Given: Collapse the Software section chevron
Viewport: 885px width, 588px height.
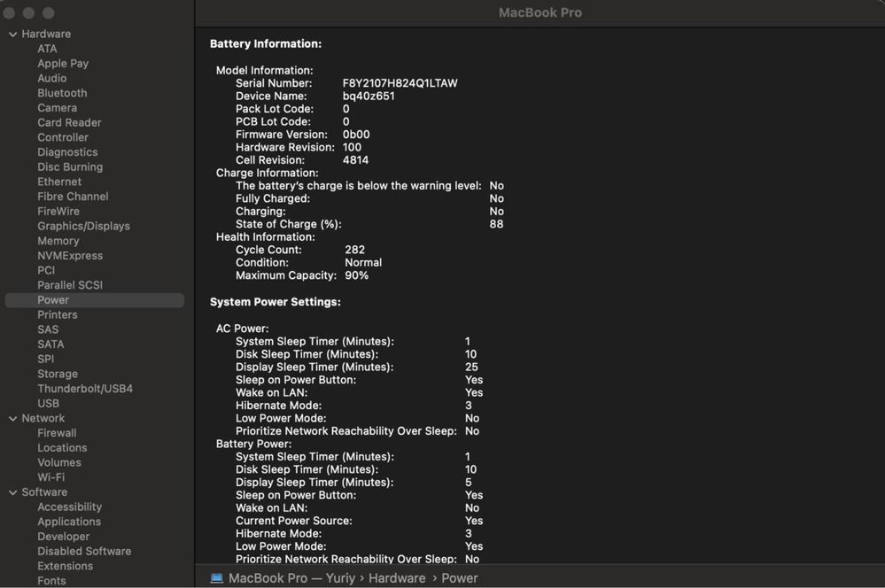Looking at the screenshot, I should 12,492.
